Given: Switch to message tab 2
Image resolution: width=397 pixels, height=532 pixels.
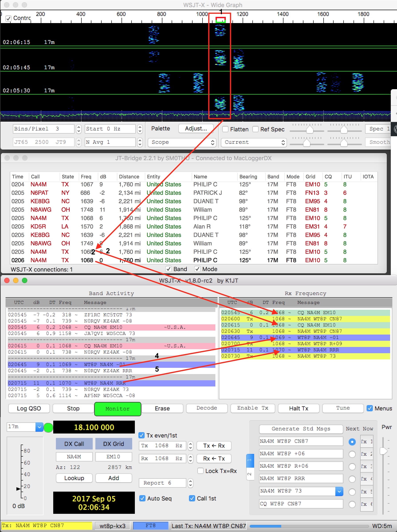Looking at the screenshot, I should click(x=250, y=474).
